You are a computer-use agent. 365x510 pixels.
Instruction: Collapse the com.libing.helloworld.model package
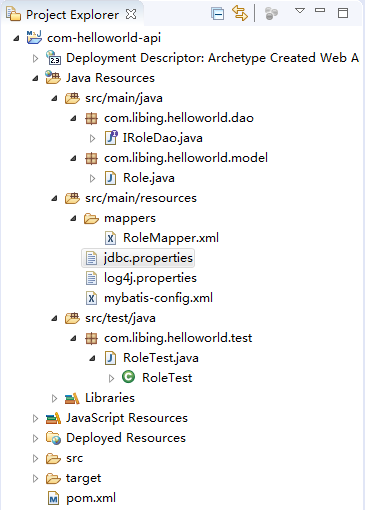click(x=73, y=158)
